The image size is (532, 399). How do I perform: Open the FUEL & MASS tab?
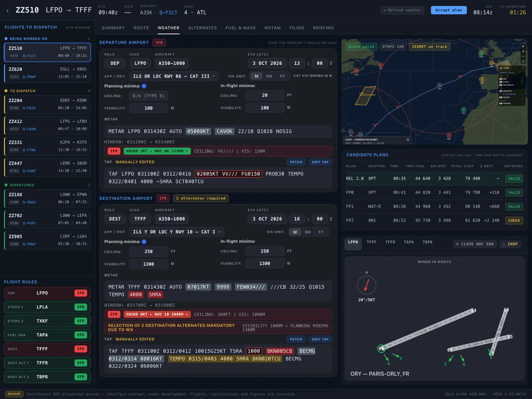coord(241,28)
